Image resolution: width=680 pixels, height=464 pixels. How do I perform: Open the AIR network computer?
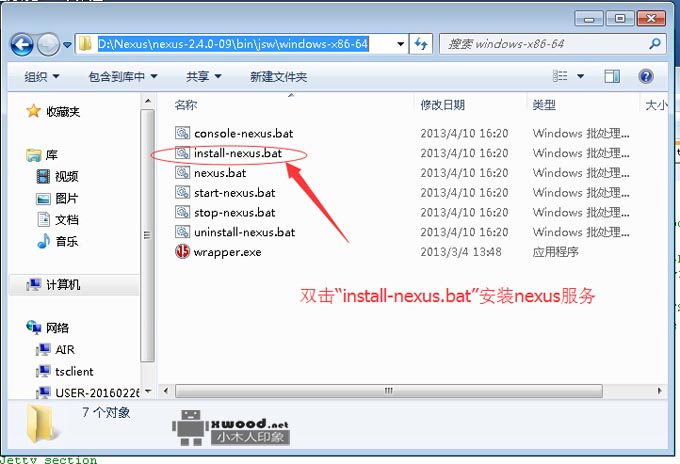click(65, 350)
